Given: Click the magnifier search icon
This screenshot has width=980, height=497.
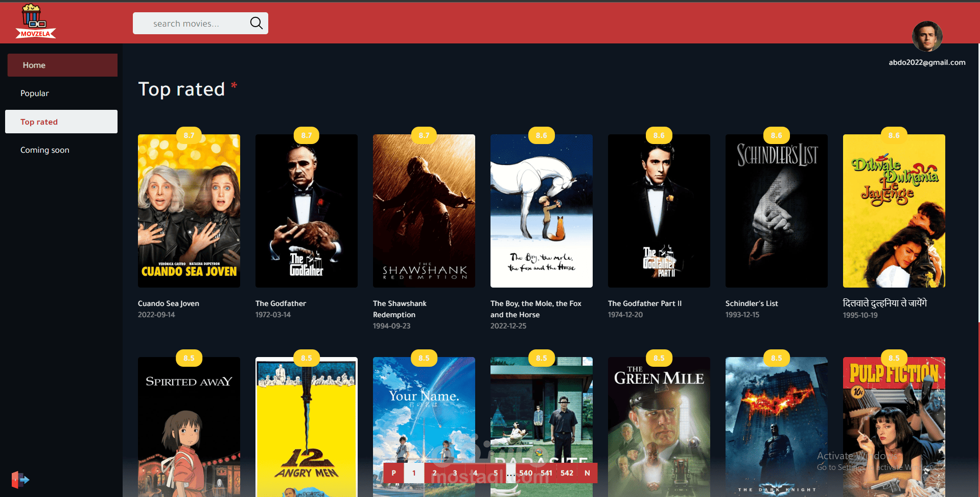Looking at the screenshot, I should (x=256, y=23).
